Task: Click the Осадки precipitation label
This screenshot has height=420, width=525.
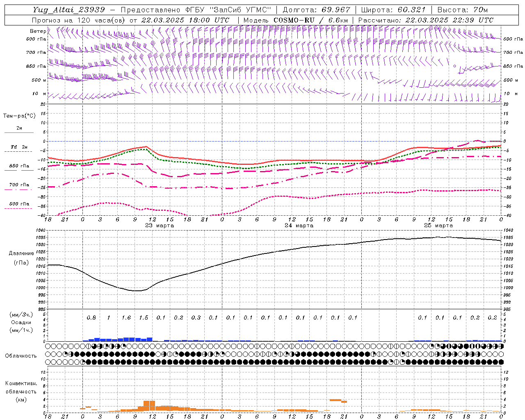Action: click(x=21, y=322)
